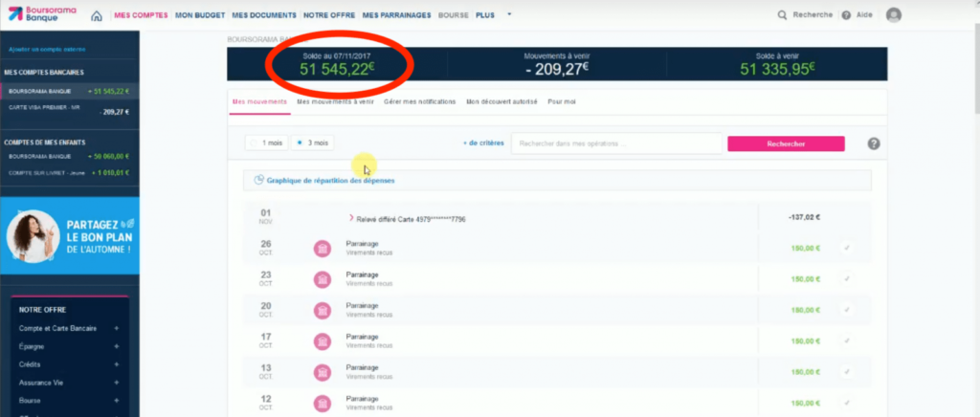This screenshot has width=980, height=417.
Task: Switch to Mon découvert autorisé tab
Action: pyautogui.click(x=501, y=101)
